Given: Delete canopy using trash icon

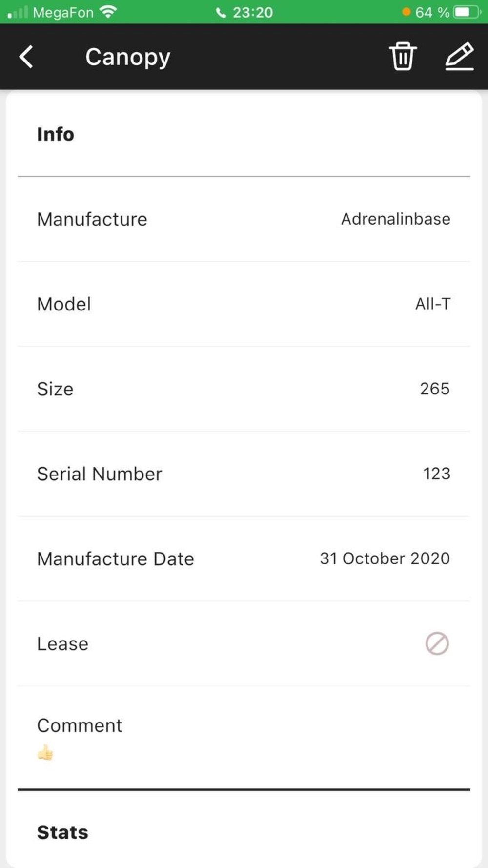Looking at the screenshot, I should pos(403,57).
